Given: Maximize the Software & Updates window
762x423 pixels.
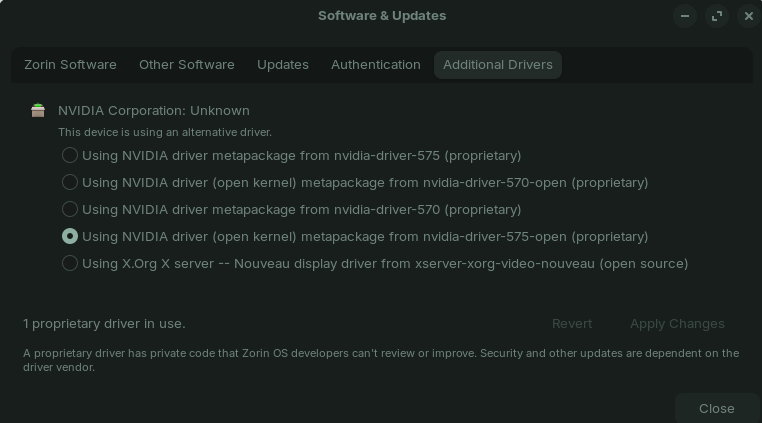Looking at the screenshot, I should point(717,16).
